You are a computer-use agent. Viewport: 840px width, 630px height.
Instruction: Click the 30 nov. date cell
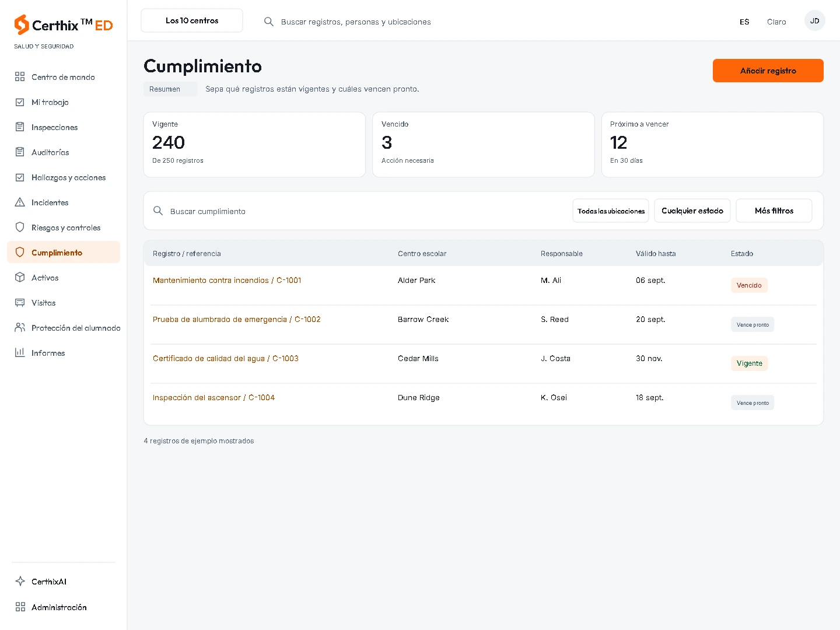(649, 359)
